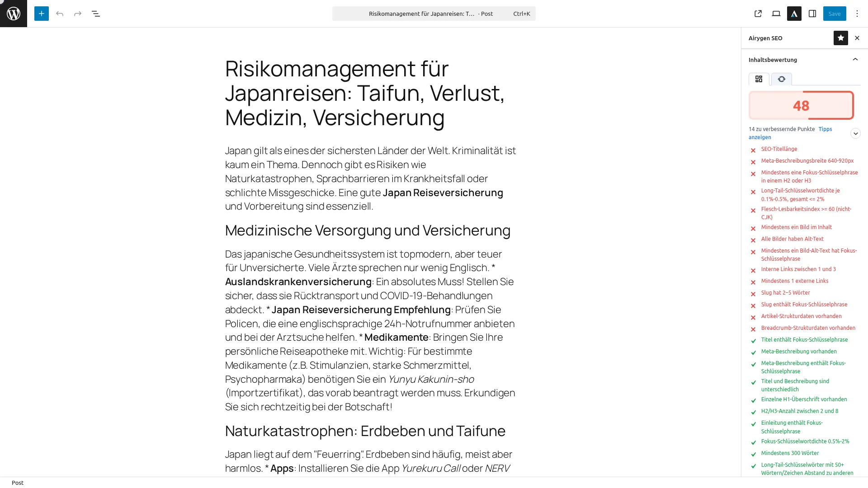Click the text Long-Tail-Schlüsselwortdichte je 0.1%-0.5%

tap(800, 195)
